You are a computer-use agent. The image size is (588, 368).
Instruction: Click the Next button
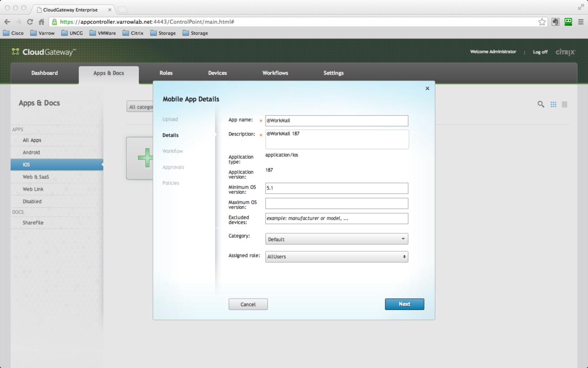tap(405, 304)
